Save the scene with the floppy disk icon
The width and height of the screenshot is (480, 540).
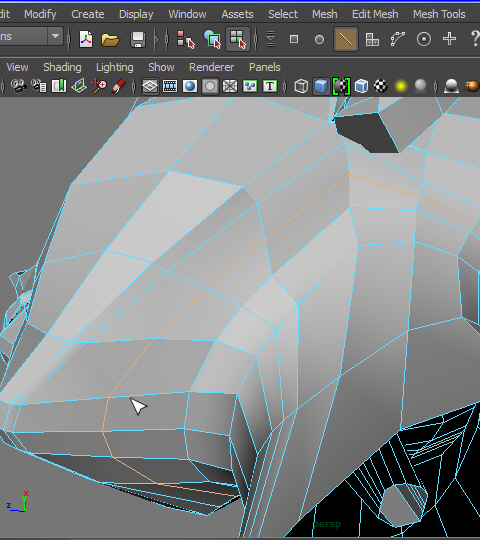138,39
